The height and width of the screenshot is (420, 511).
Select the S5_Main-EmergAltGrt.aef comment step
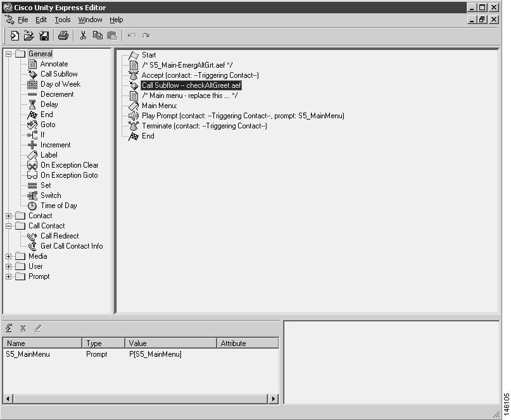[x=187, y=65]
